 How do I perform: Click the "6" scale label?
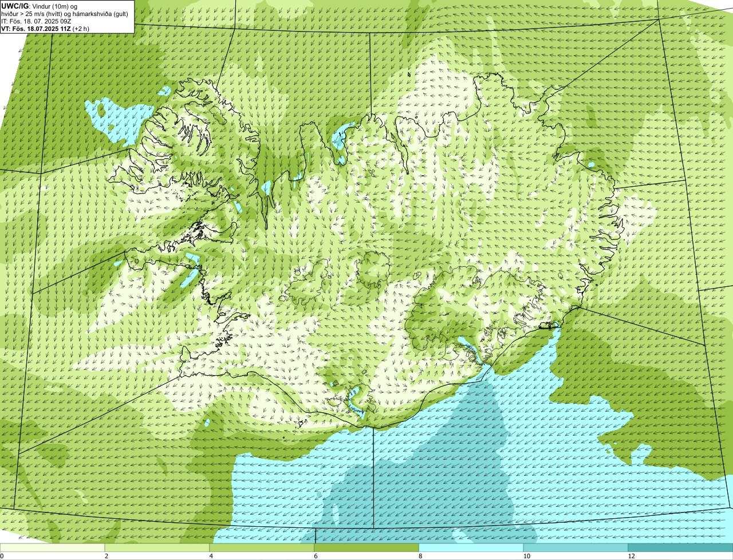pos(316,556)
